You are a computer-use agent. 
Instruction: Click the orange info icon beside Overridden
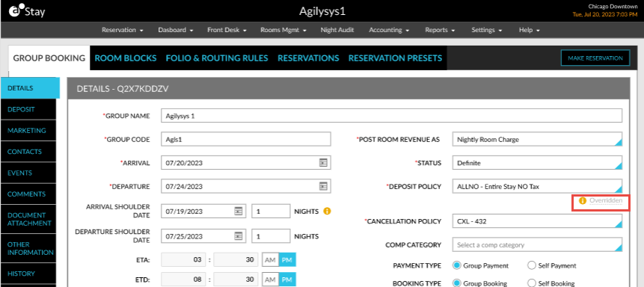[583, 201]
